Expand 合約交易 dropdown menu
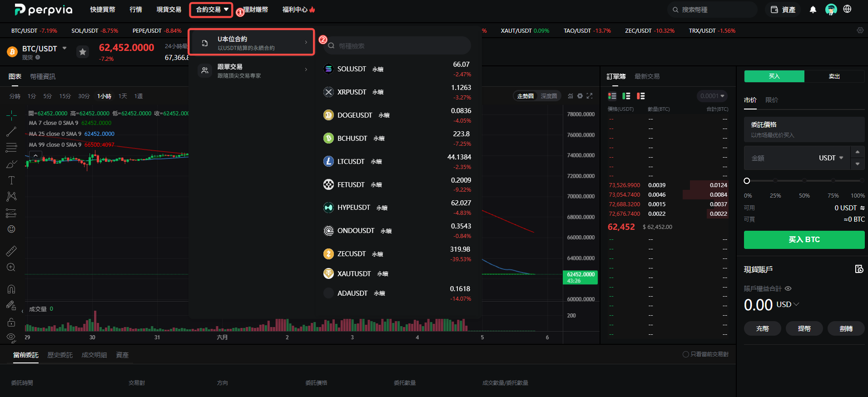This screenshot has width=868, height=397. pyautogui.click(x=211, y=10)
